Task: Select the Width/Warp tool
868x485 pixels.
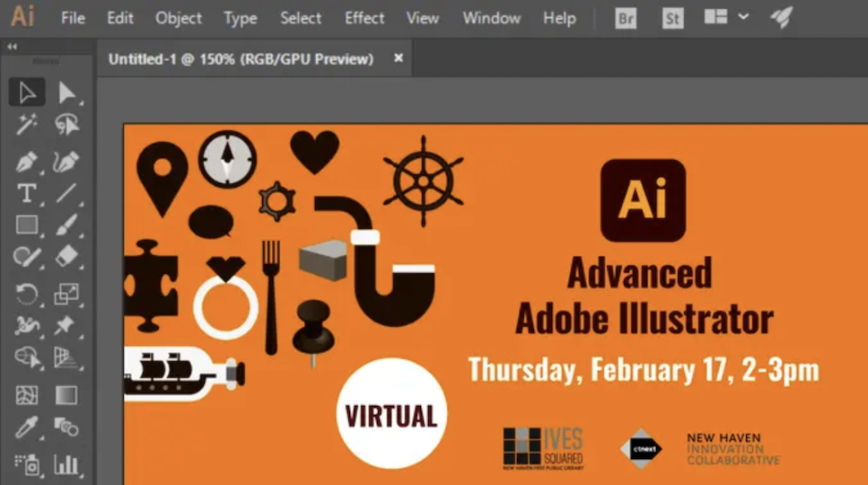Action: click(27, 325)
